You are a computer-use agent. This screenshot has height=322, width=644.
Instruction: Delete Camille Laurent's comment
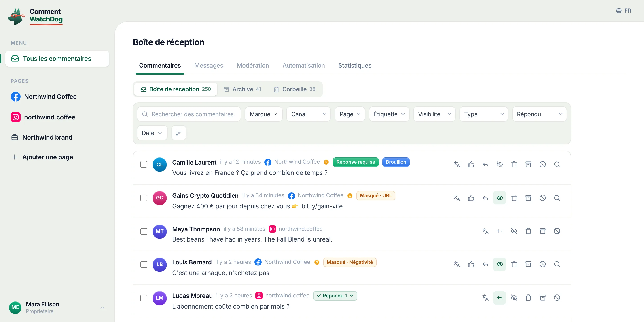(x=514, y=164)
